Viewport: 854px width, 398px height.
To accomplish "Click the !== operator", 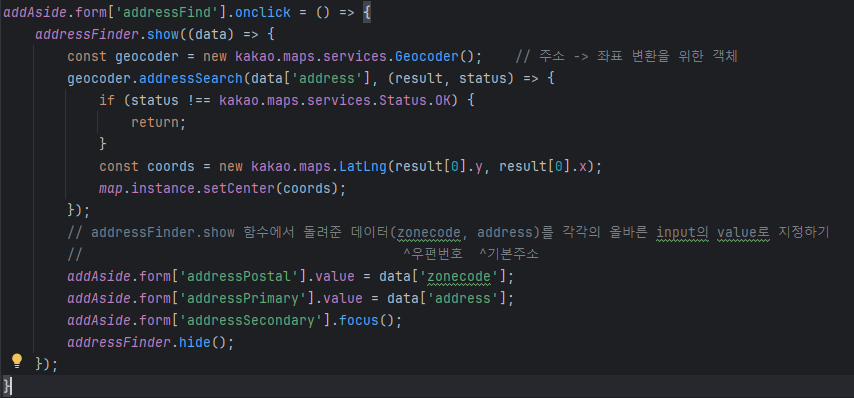I will [x=199, y=100].
